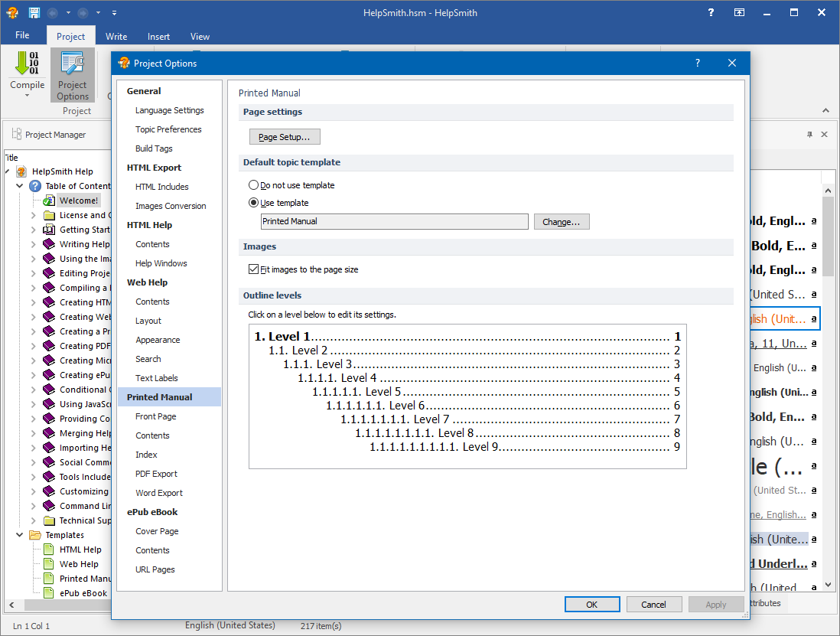Click the Change... template button
Viewport: 840px width, 636px height.
(562, 222)
